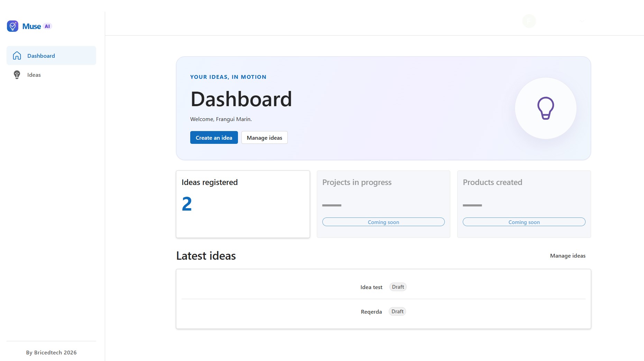Click Coming soon badge under Projects in progress
This screenshot has width=644, height=361.
[x=384, y=222]
